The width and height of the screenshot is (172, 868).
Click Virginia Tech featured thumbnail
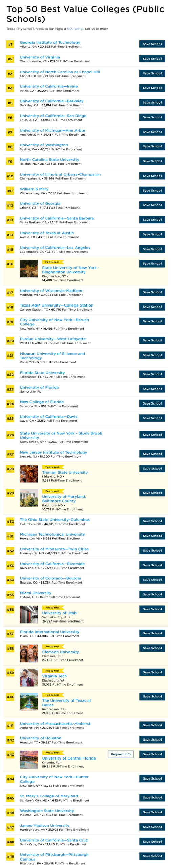tap(29, 677)
